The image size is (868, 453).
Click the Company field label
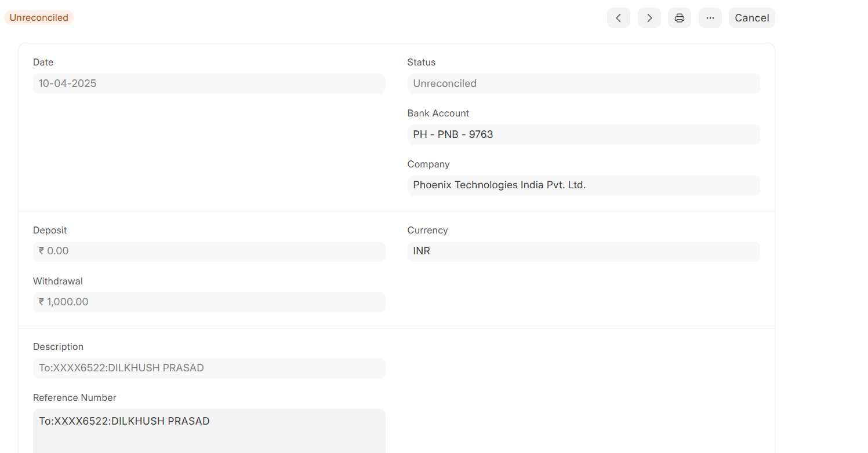pos(428,164)
